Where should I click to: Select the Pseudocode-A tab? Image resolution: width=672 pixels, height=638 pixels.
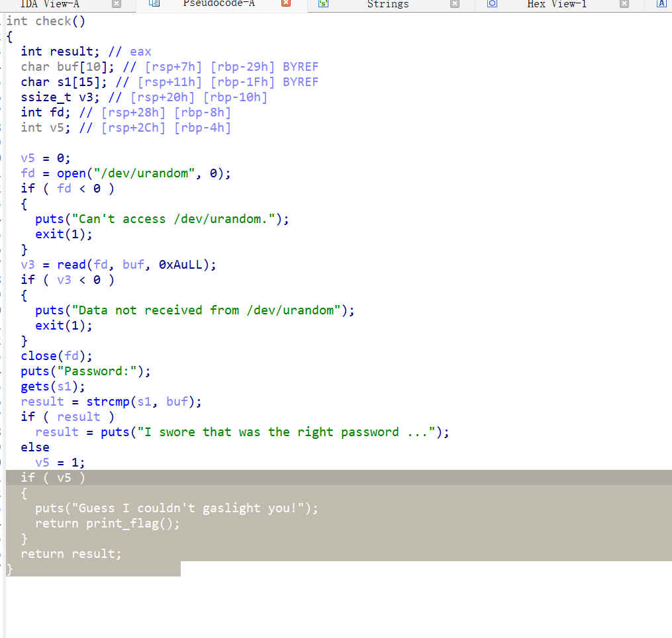(218, 5)
